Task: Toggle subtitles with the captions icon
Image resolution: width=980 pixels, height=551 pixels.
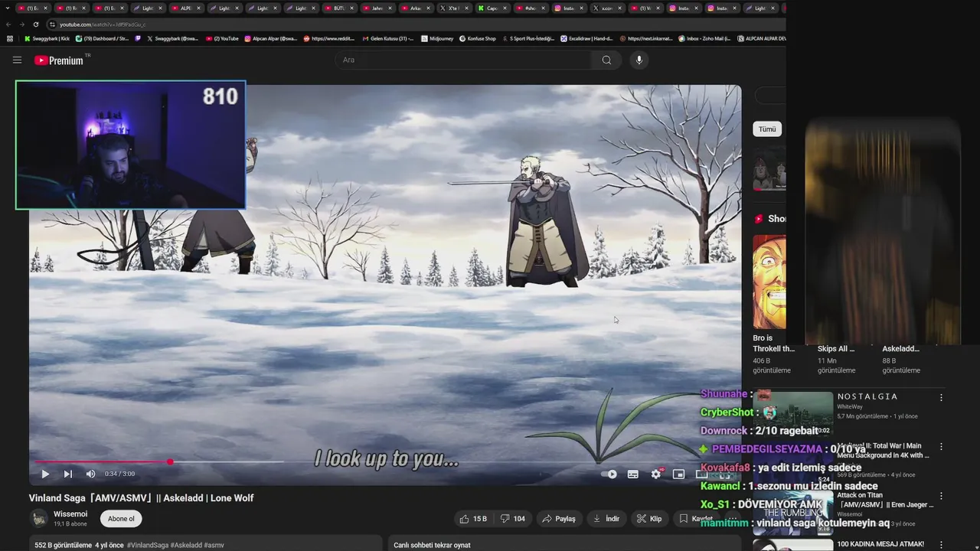Action: 632,474
